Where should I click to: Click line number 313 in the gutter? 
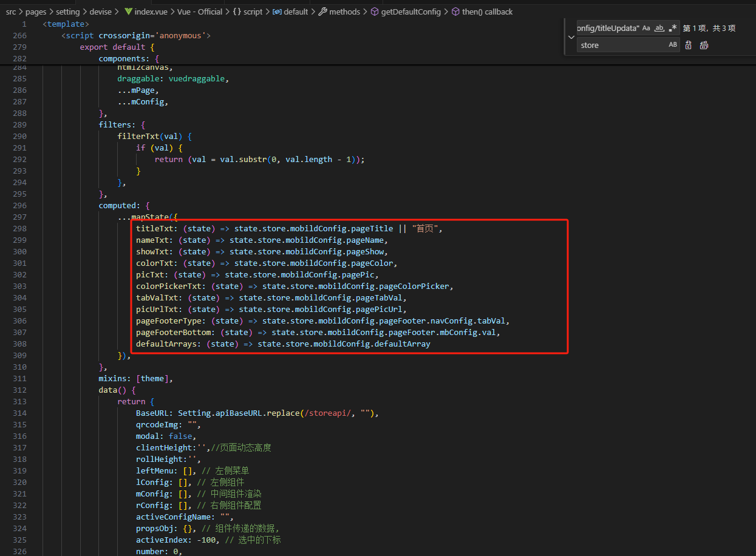(20, 401)
